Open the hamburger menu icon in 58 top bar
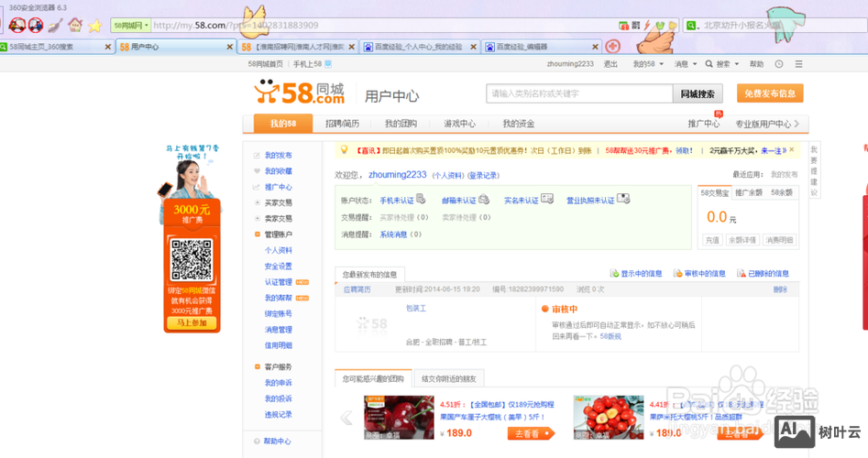 (x=799, y=64)
